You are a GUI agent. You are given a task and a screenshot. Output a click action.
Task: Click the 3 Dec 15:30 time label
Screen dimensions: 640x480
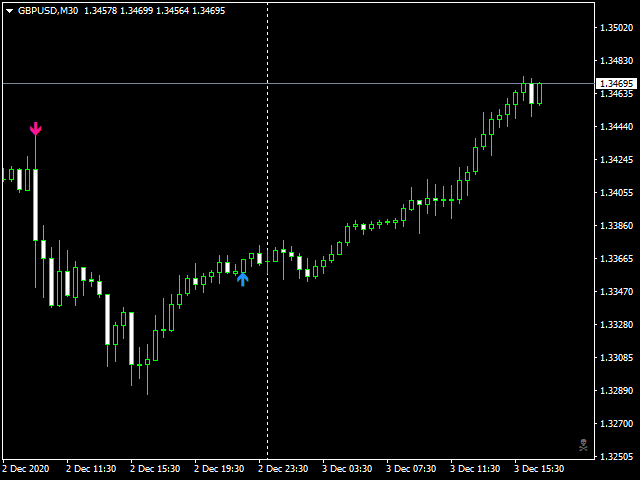tap(539, 469)
